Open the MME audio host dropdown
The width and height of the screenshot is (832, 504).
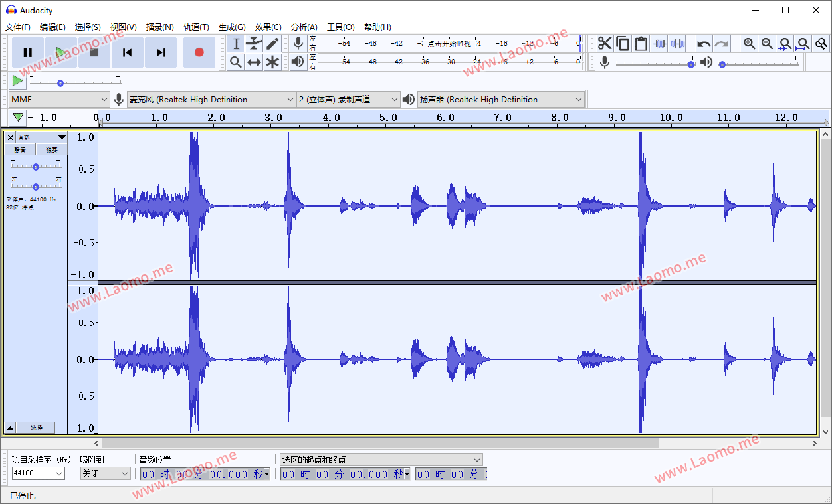click(x=59, y=100)
